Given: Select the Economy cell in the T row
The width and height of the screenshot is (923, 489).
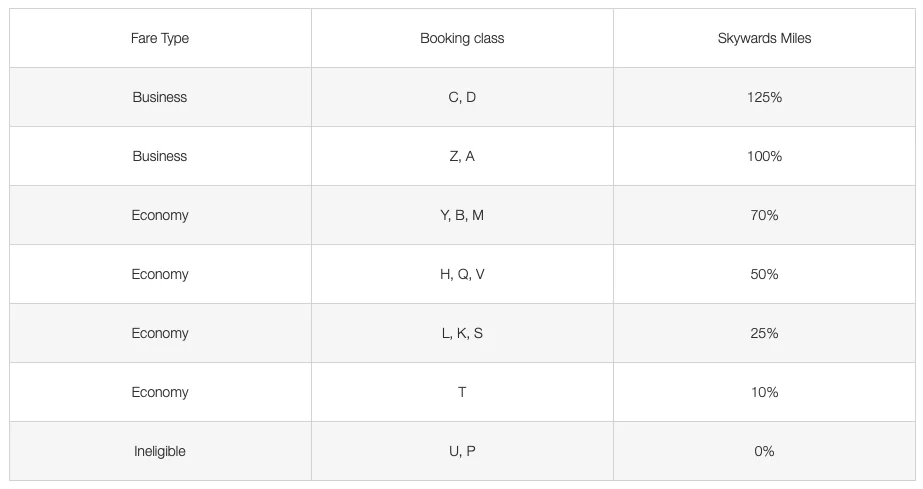Looking at the screenshot, I should pyautogui.click(x=160, y=392).
